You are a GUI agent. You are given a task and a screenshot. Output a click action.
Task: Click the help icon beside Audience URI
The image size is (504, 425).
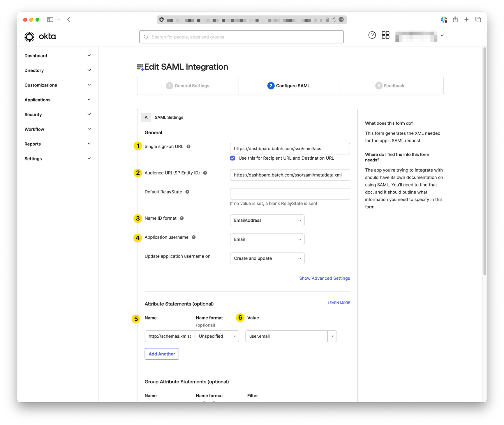click(x=205, y=173)
